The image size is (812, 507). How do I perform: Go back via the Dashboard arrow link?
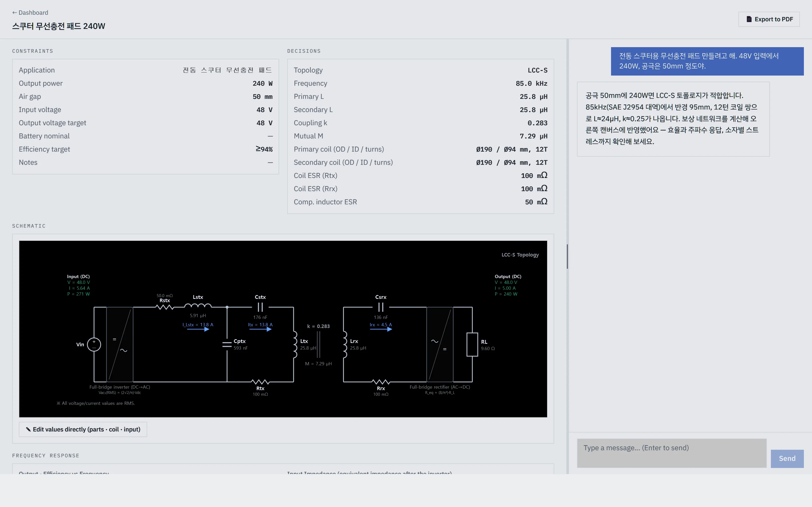(30, 12)
